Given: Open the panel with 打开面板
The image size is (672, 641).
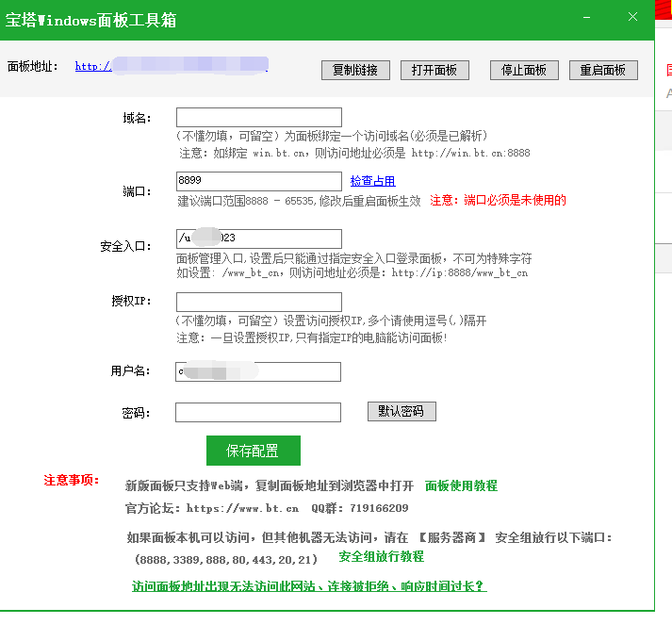Looking at the screenshot, I should pos(434,70).
